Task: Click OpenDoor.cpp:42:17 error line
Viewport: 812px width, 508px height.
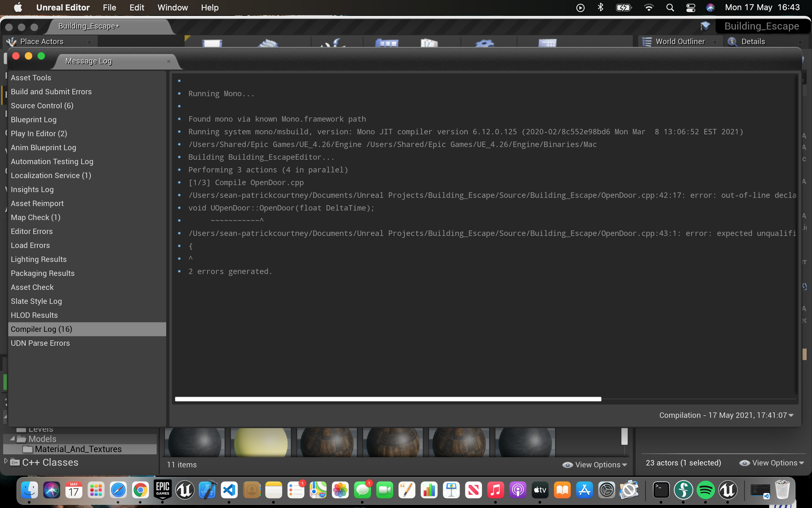Action: tap(492, 195)
